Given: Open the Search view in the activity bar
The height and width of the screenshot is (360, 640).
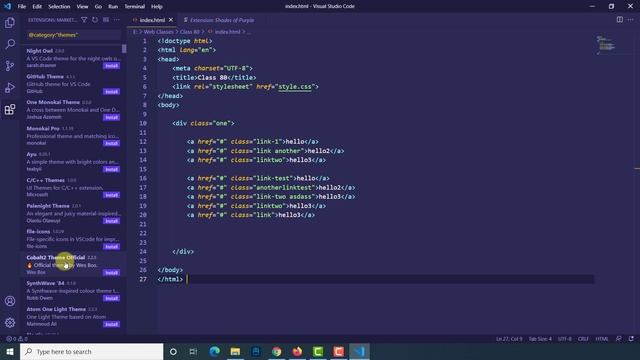Looking at the screenshot, I should [10, 44].
